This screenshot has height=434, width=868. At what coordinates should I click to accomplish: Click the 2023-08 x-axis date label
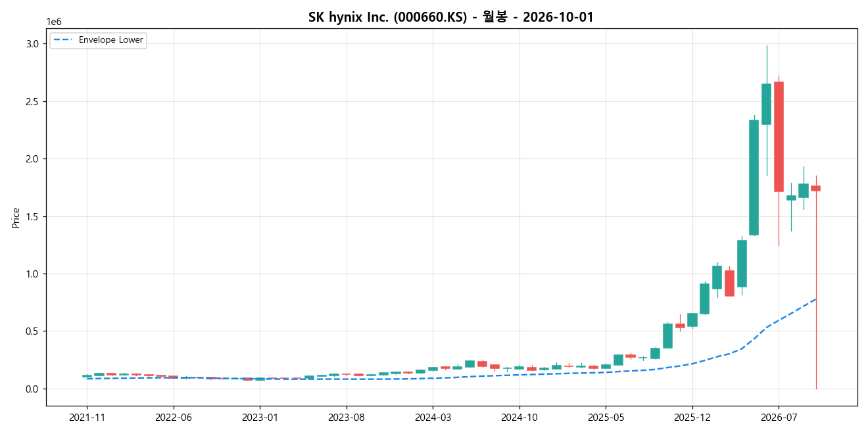[347, 417]
